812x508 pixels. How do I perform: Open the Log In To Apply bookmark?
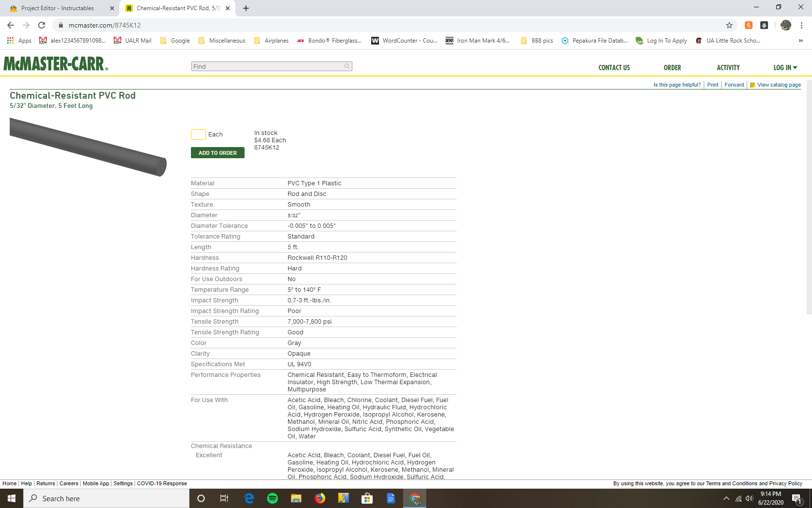[x=661, y=41]
